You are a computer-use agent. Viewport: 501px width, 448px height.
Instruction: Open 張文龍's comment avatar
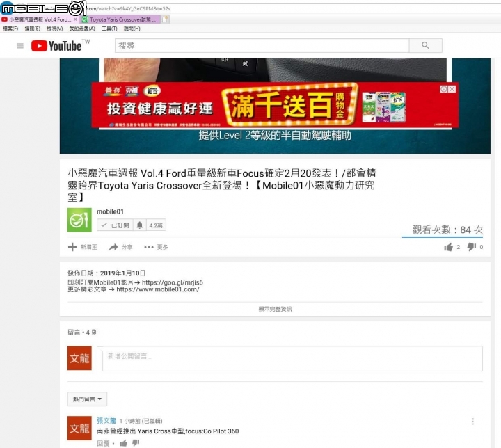(x=79, y=429)
